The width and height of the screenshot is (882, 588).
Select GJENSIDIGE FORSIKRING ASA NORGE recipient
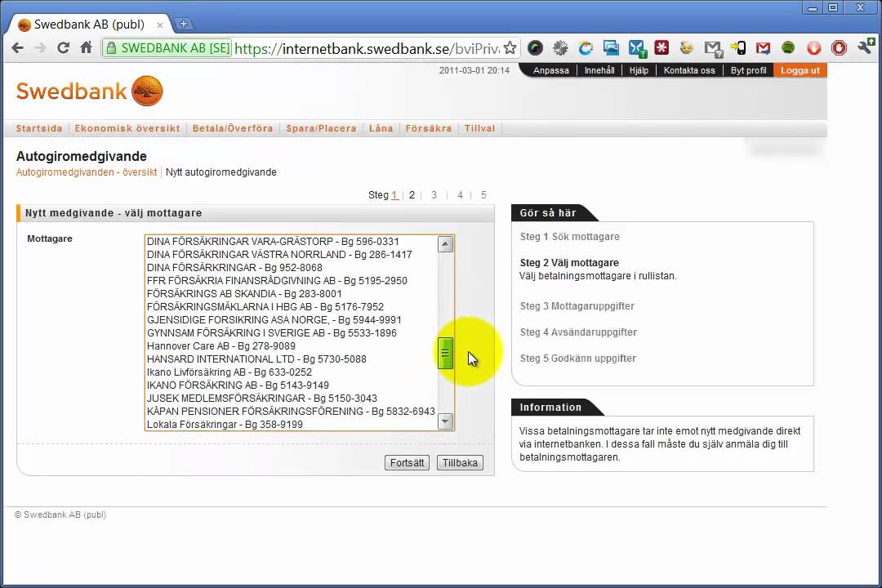(291, 319)
